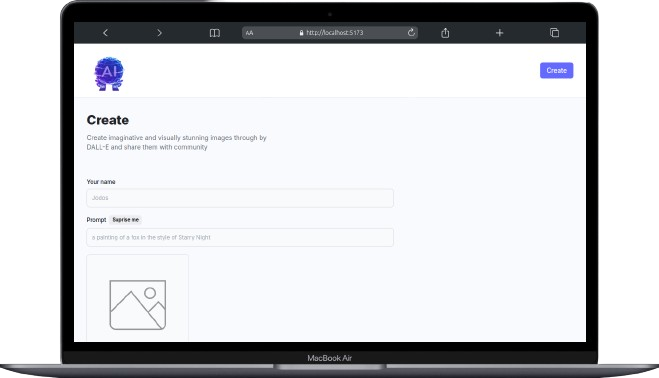Click the Your name label

[x=101, y=182]
